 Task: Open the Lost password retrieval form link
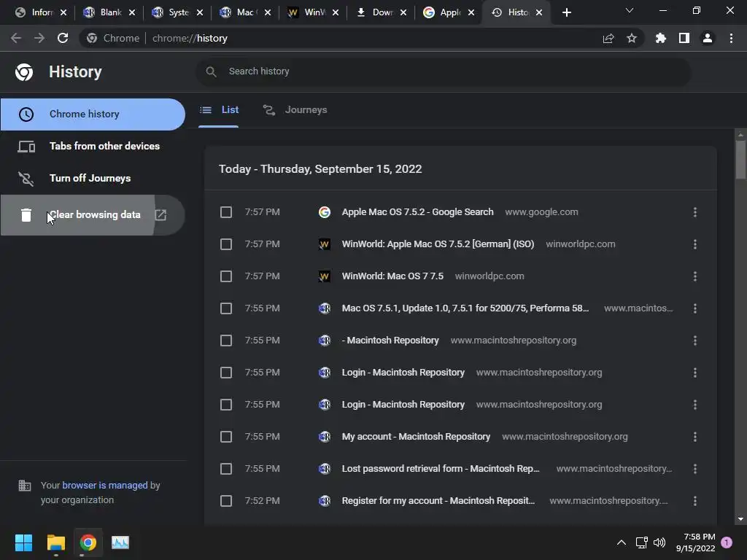tap(441, 469)
